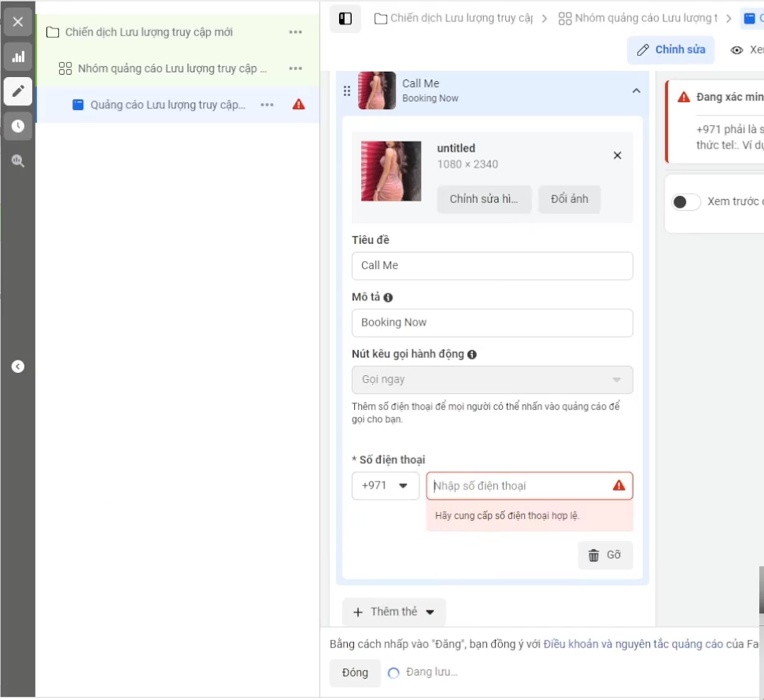Click the Tiêu đề field with Call Me
The image size is (764, 700).
[492, 266]
